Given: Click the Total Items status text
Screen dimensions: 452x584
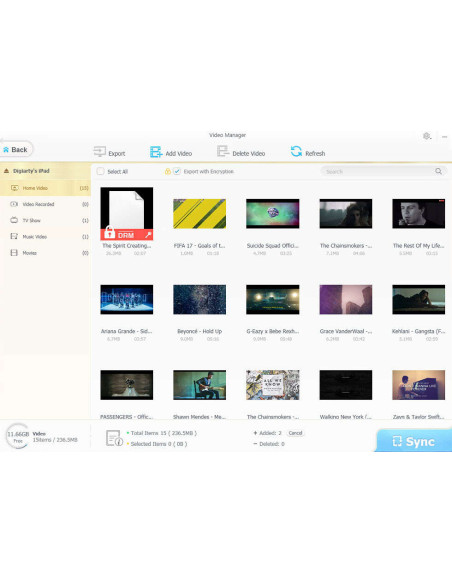Looking at the screenshot, I should [164, 433].
